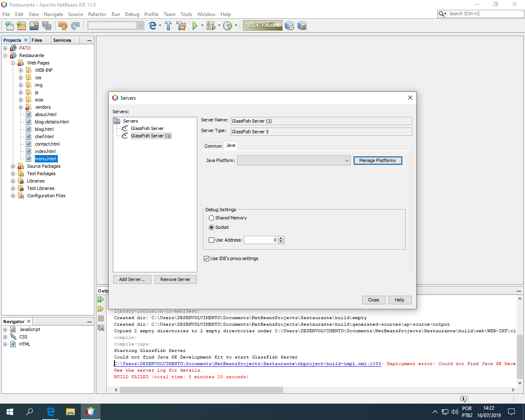Click the Add Server button
The height and width of the screenshot is (420, 525).
(132, 280)
